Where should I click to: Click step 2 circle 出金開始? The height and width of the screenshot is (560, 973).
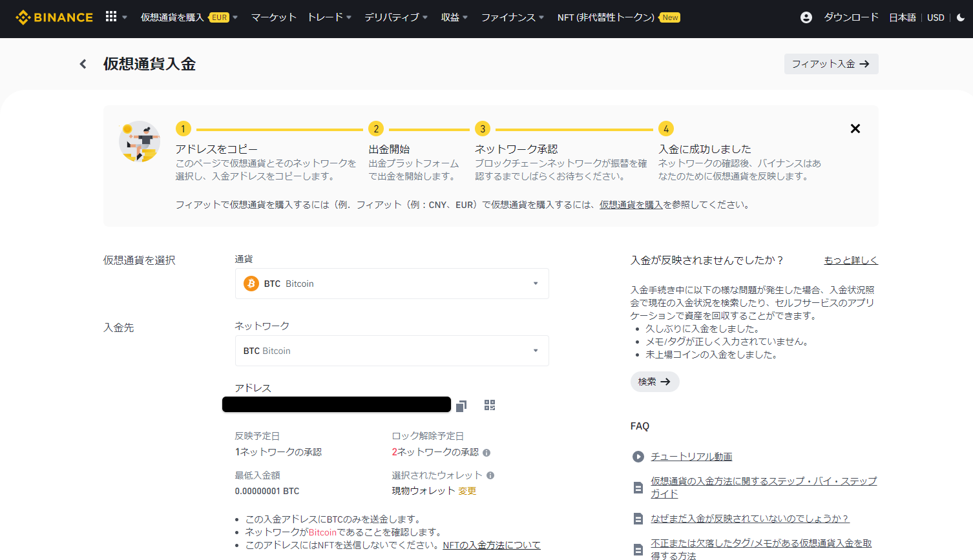(376, 129)
